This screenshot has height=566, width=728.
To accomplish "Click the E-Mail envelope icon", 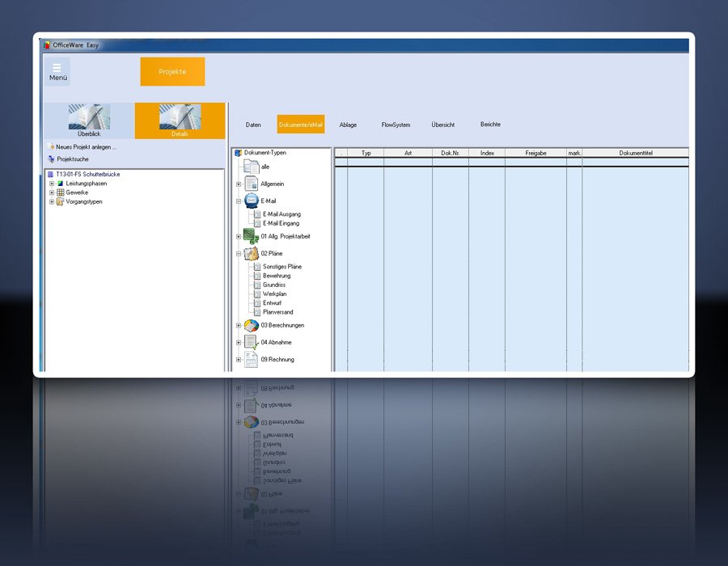I will tap(252, 201).
